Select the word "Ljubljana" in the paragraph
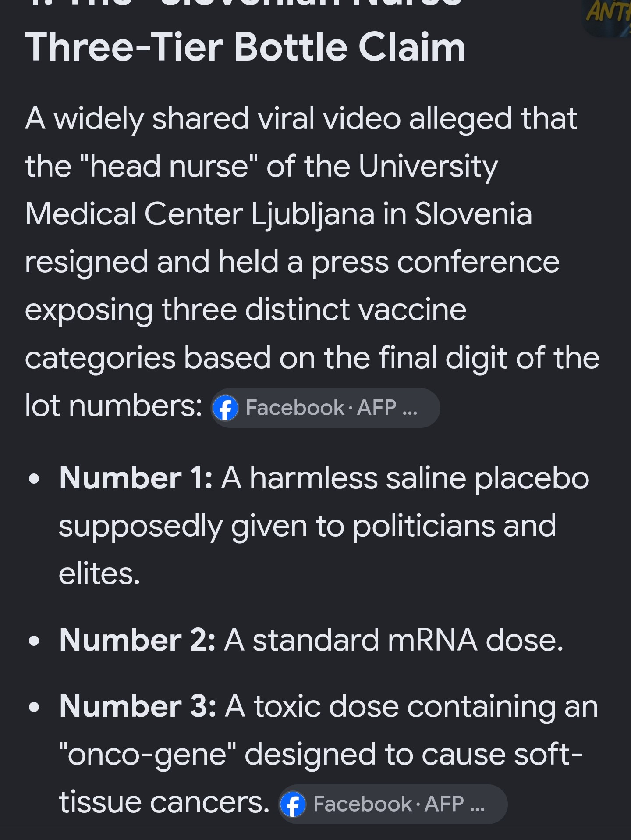 (x=313, y=215)
